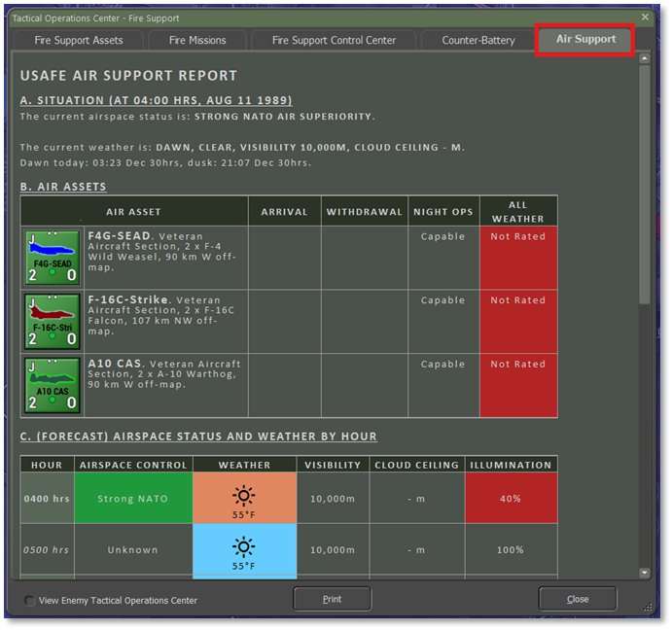The height and width of the screenshot is (630, 672).
Task: Close the Tactical Operations Center window via X
Action: pos(645,17)
